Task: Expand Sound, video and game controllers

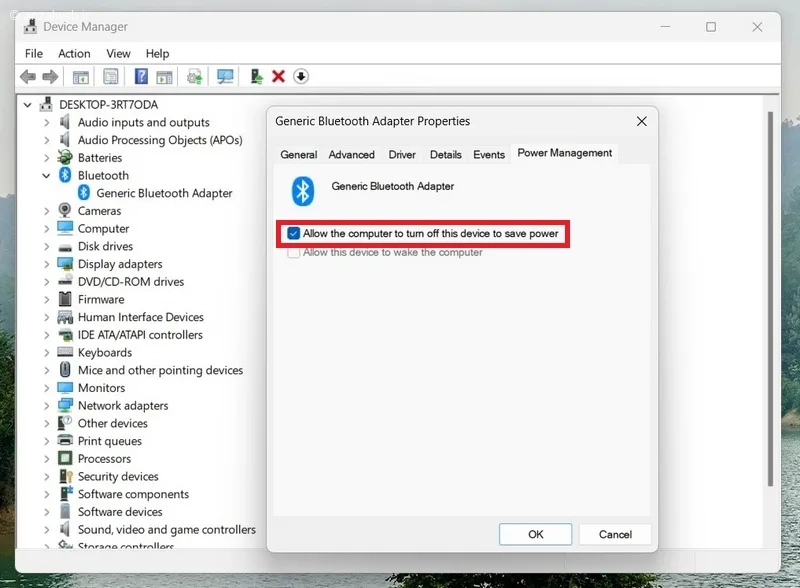Action: click(46, 530)
